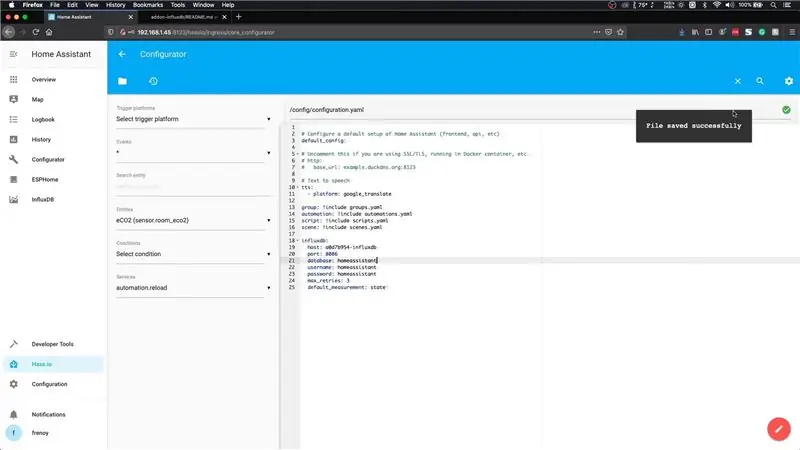The width and height of the screenshot is (800, 450).
Task: Open macOS Spotlight search
Action: 773,5
